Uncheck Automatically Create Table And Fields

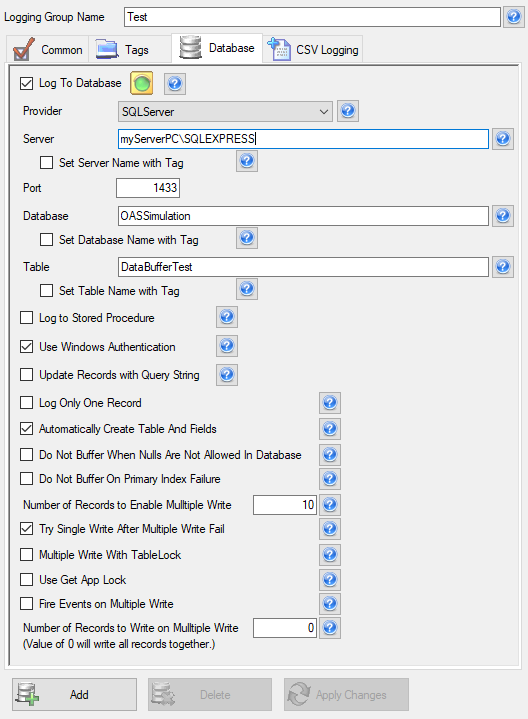[x=27, y=429]
